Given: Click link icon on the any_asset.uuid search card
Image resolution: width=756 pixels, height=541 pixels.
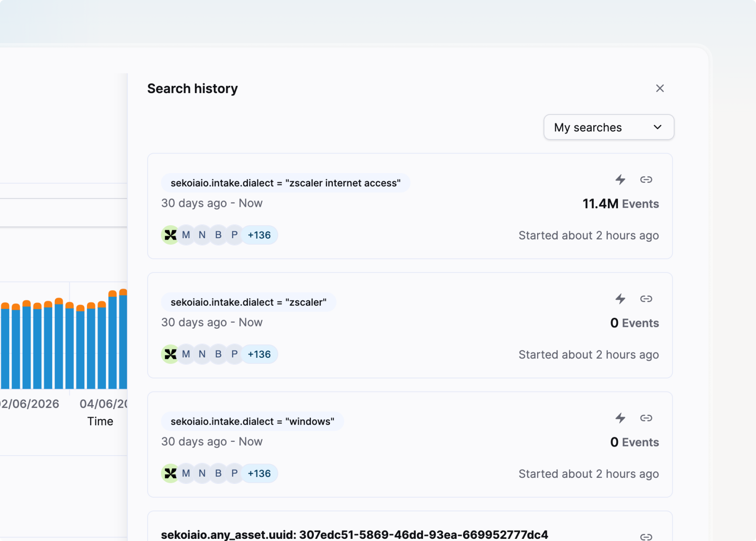Looking at the screenshot, I should [x=646, y=537].
